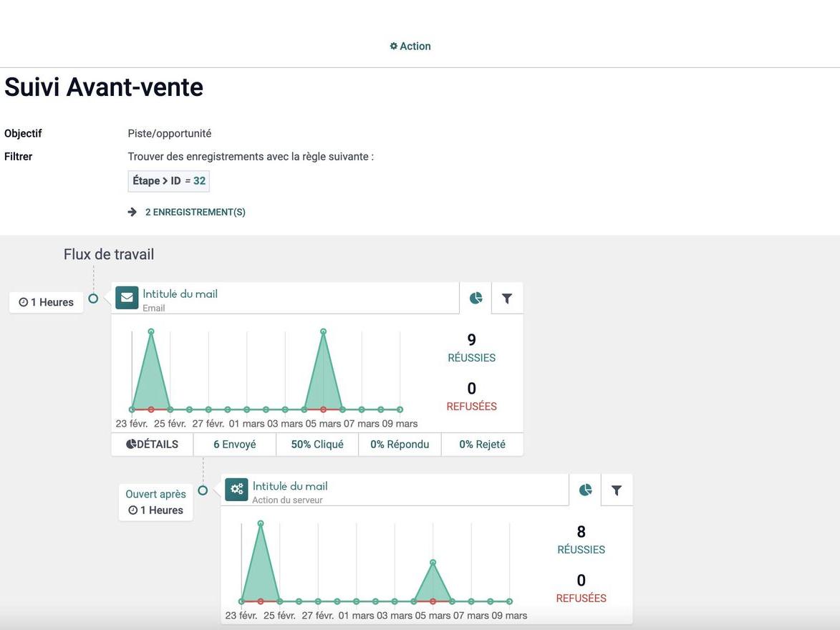The image size is (840, 630).
Task: Toggle the connector circle after the 1 Heures trigger
Action: point(92,299)
